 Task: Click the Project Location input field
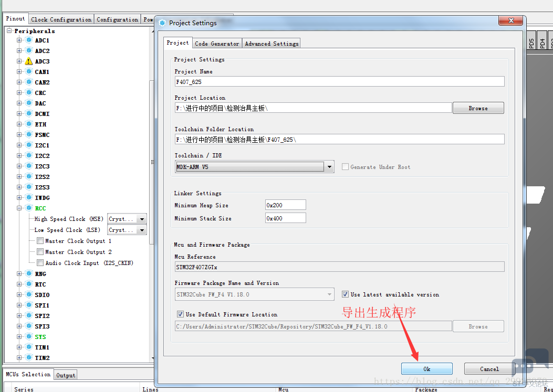[x=313, y=108]
